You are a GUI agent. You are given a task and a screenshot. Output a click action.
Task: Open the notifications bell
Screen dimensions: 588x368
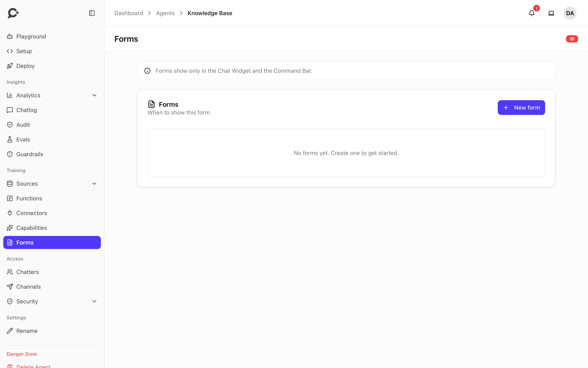coord(532,13)
